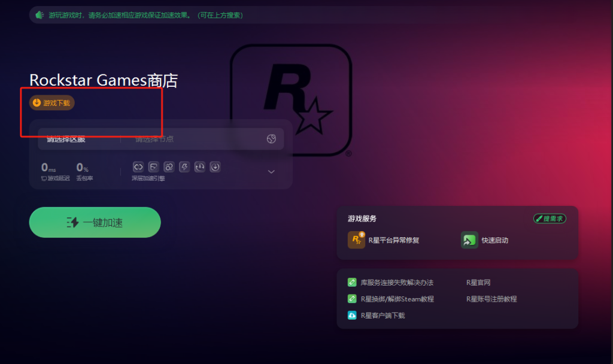This screenshot has width=613, height=364.
Task: Click the 游戏延迟 0ms latency readout
Action: (x=55, y=172)
